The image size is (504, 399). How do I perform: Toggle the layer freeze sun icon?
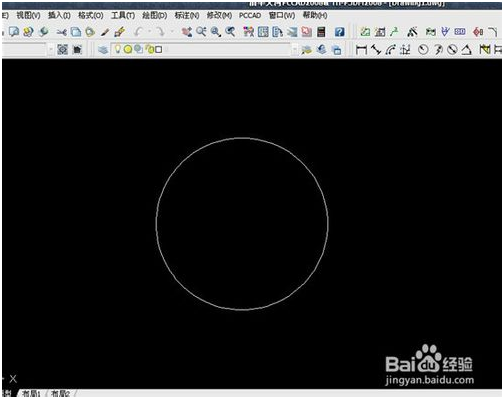pyautogui.click(x=128, y=50)
